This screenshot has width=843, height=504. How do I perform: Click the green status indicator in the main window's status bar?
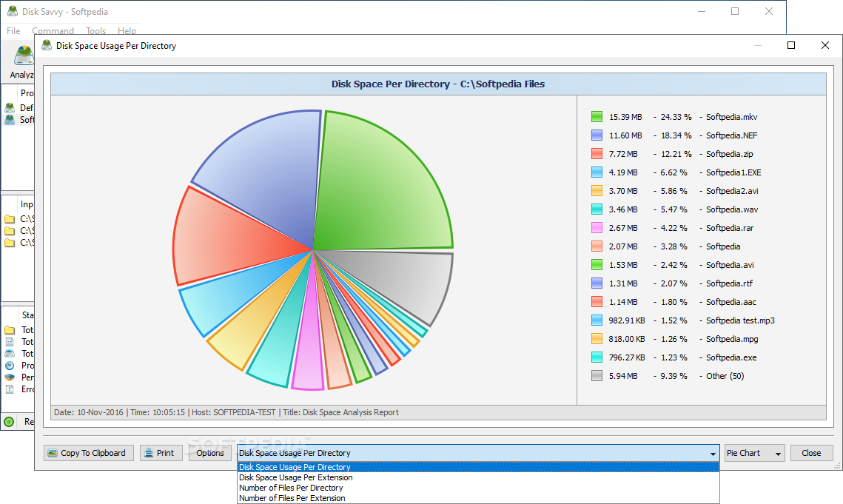pos(9,422)
